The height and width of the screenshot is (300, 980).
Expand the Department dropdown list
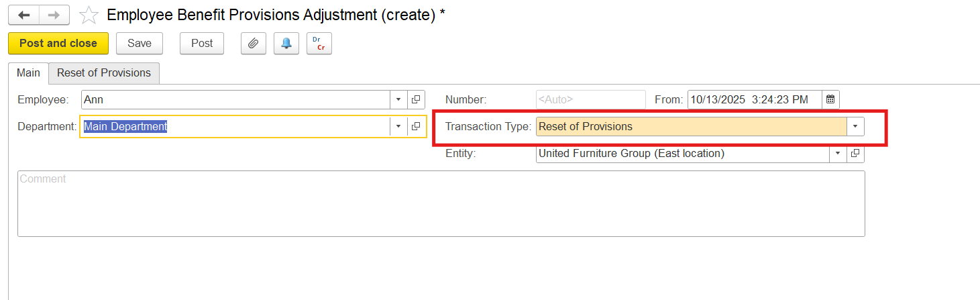point(398,126)
